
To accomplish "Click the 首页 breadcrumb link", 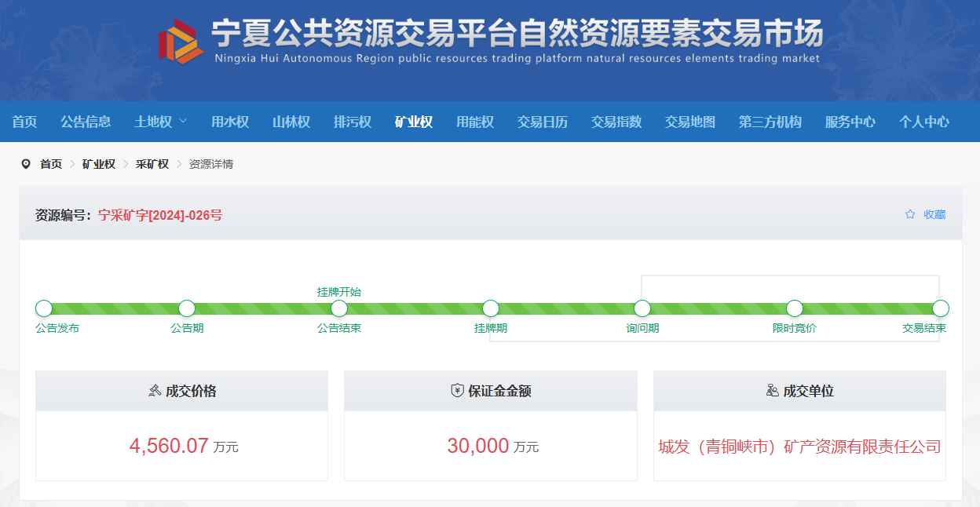I will coord(51,164).
